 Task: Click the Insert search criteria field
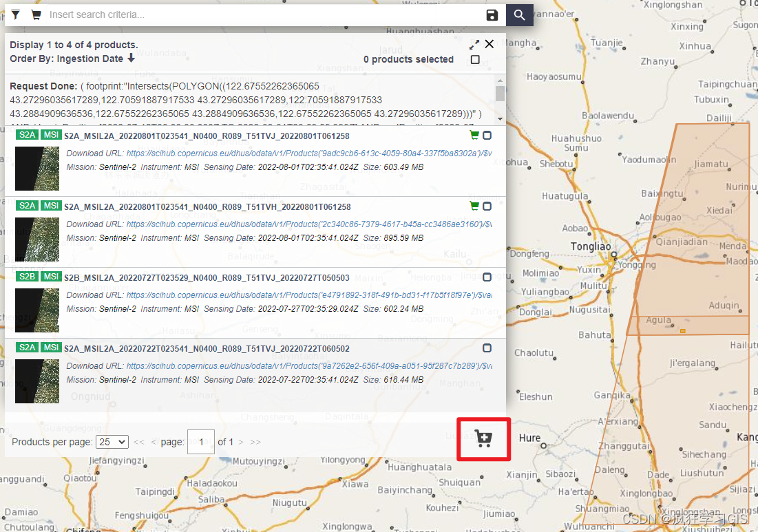pos(264,15)
